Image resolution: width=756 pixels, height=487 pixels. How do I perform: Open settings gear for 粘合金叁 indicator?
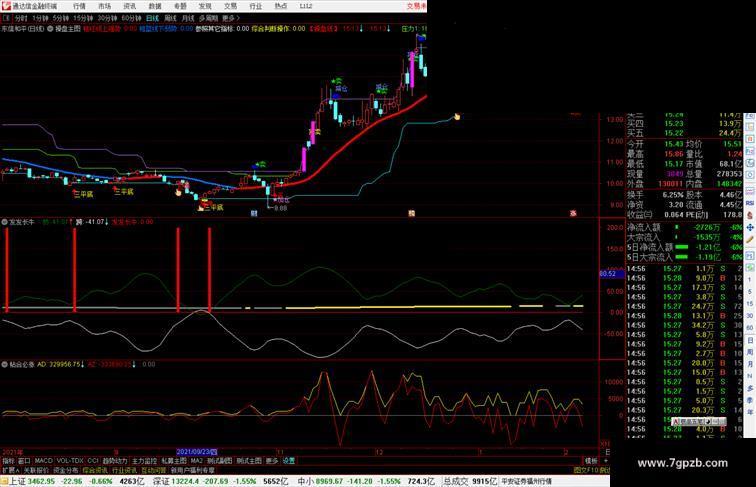pyautogui.click(x=5, y=365)
